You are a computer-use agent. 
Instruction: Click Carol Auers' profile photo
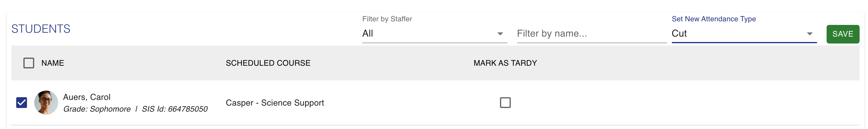(46, 102)
